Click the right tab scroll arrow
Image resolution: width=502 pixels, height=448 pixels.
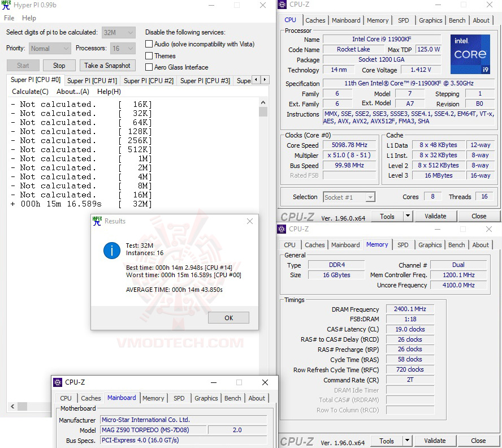[x=266, y=80]
